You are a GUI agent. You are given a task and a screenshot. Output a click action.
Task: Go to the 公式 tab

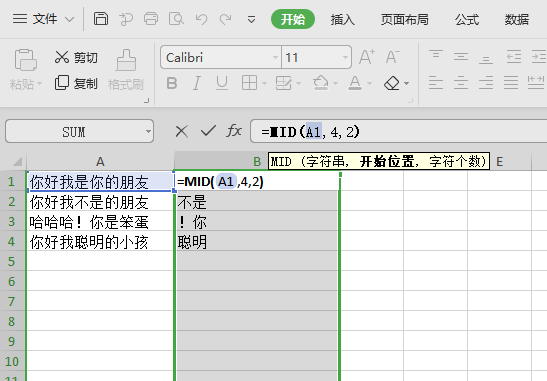pyautogui.click(x=466, y=20)
